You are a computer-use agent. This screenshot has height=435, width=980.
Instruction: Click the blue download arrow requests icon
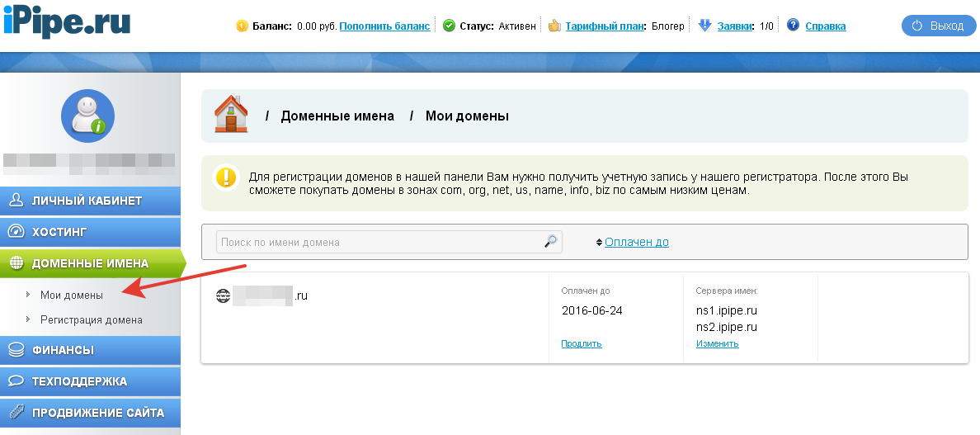pyautogui.click(x=704, y=26)
